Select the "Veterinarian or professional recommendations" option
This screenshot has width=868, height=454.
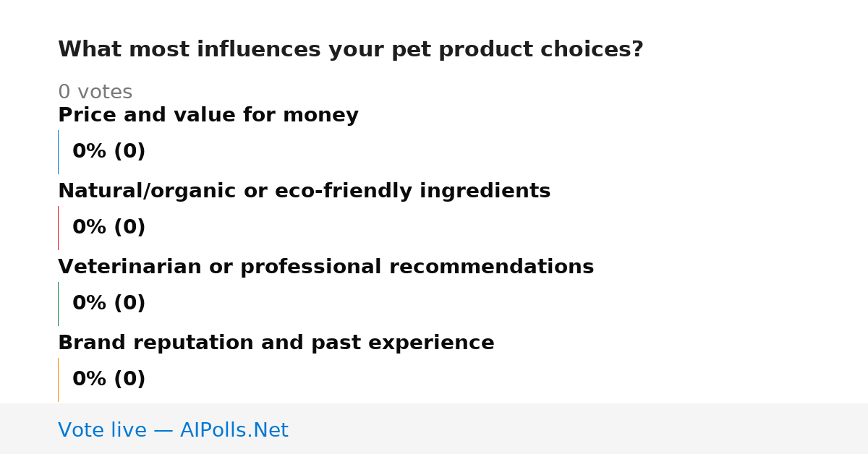tap(326, 267)
